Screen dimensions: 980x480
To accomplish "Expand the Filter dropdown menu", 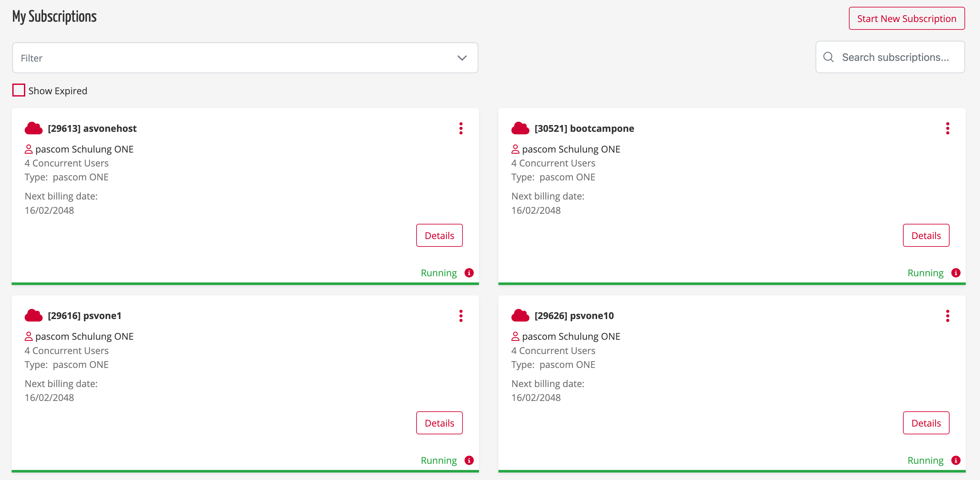I will pos(462,58).
